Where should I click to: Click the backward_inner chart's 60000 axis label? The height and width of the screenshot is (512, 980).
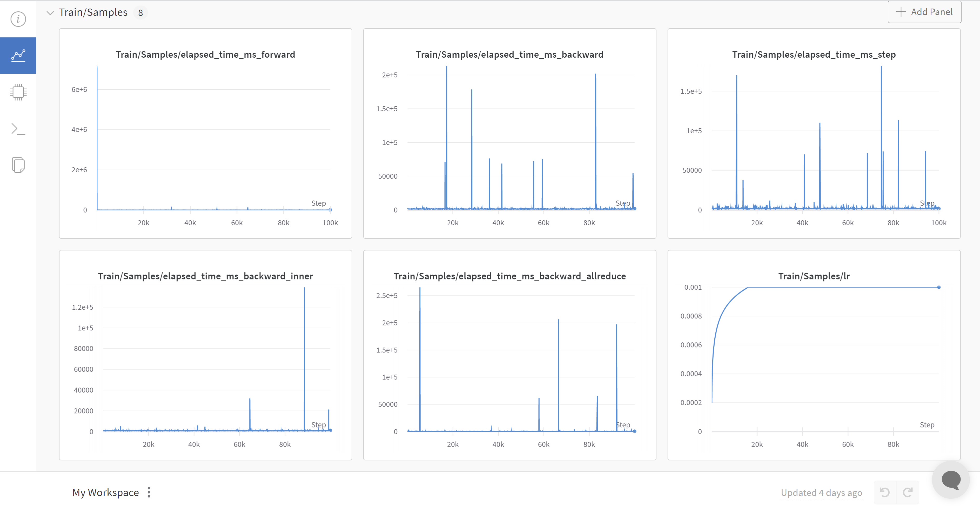83,369
